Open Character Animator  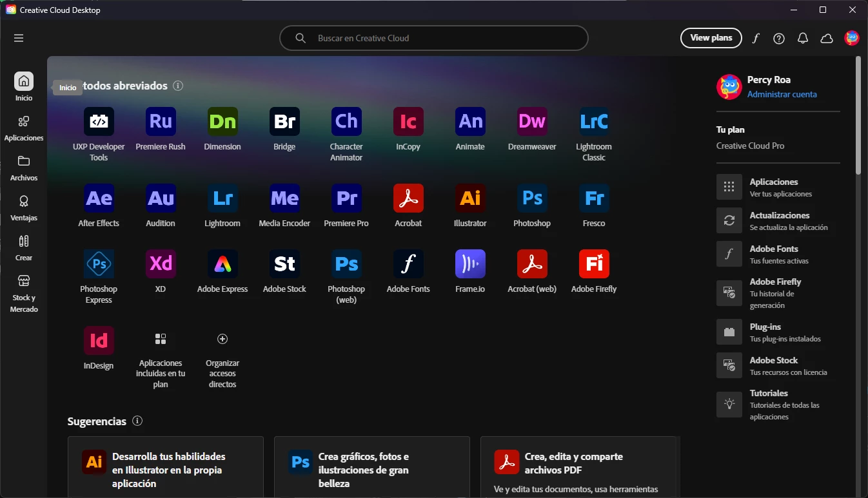coord(346,122)
